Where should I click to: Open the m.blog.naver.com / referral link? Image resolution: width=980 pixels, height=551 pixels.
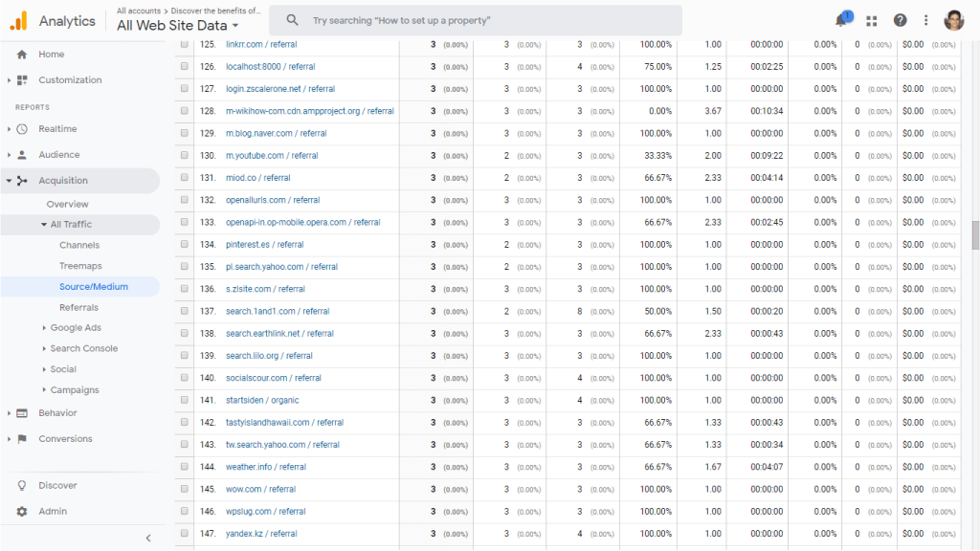[277, 133]
